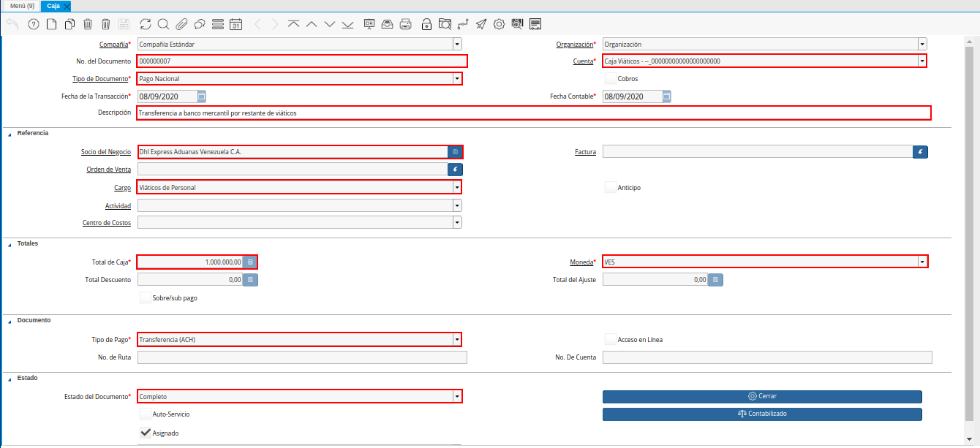Click the Descripción text field
Viewport: 980px width, 448px height.
point(534,113)
